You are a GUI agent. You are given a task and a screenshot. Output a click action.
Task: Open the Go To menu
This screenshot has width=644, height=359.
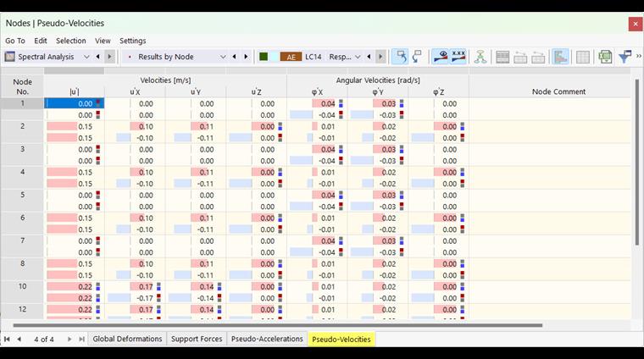click(15, 41)
